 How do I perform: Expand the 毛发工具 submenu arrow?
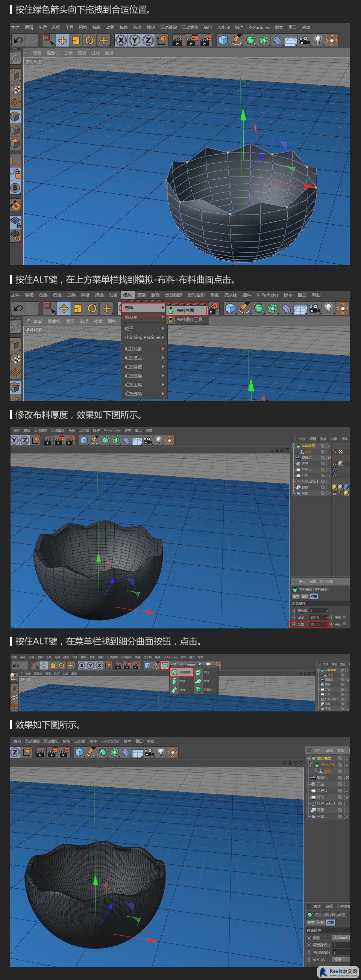coord(163,385)
